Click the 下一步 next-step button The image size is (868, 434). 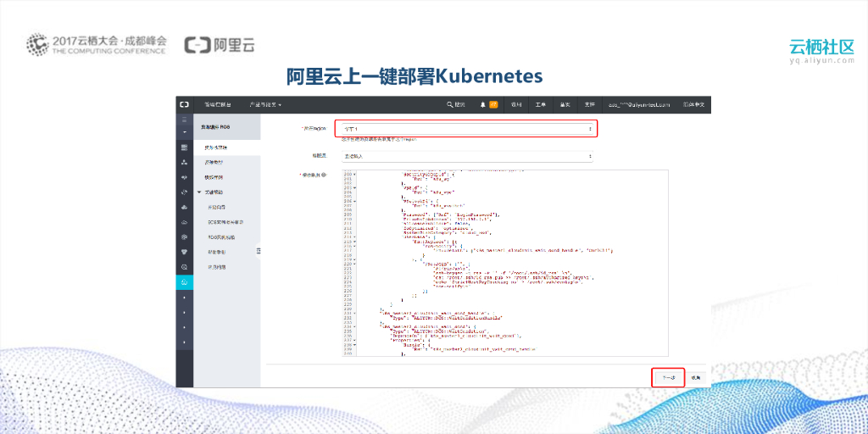(x=668, y=377)
